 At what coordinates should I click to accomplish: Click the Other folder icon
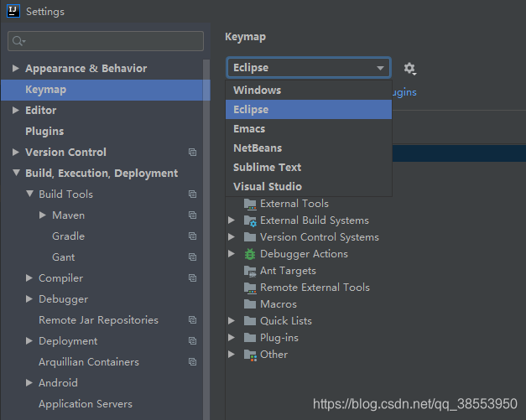250,355
